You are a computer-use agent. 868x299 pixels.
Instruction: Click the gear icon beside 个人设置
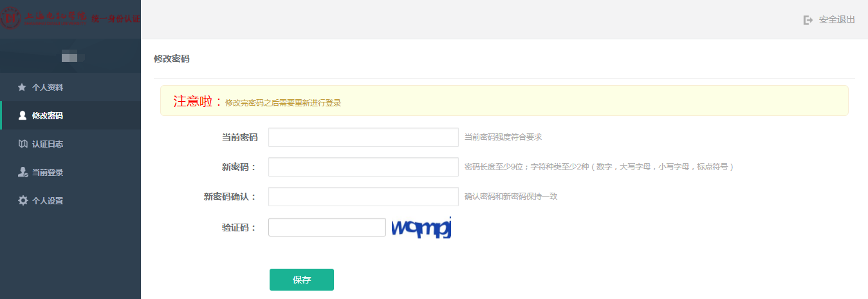click(x=23, y=200)
